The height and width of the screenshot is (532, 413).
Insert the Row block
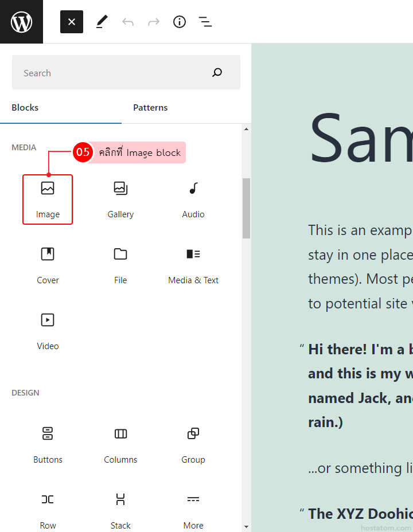48,509
